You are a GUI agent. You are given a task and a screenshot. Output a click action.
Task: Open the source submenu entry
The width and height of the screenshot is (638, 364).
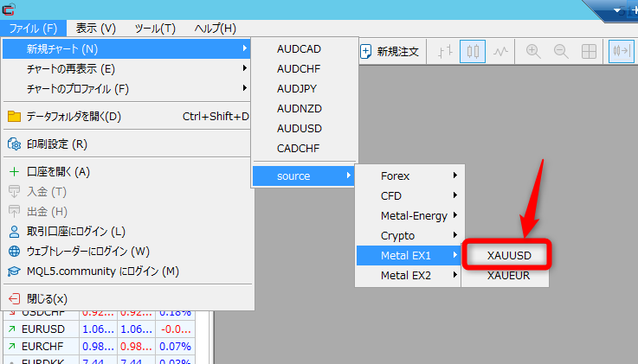click(303, 176)
